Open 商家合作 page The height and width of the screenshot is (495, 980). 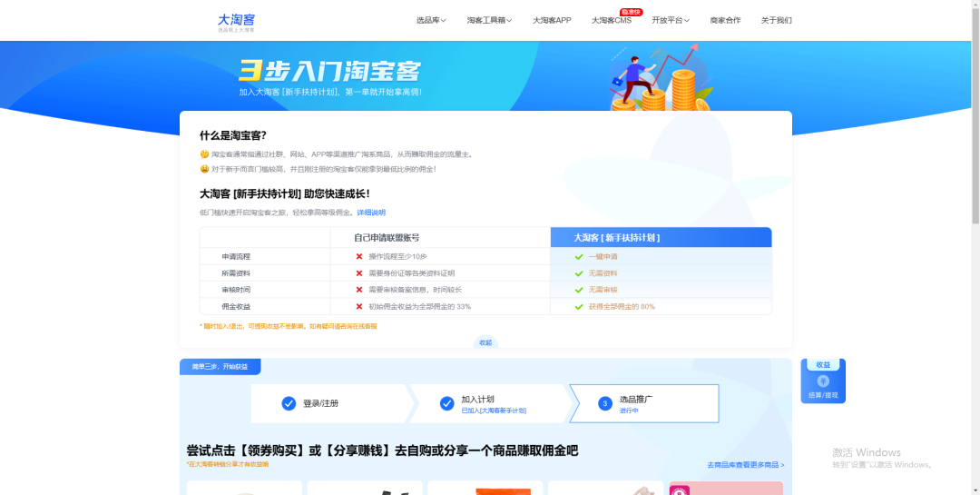(x=725, y=20)
